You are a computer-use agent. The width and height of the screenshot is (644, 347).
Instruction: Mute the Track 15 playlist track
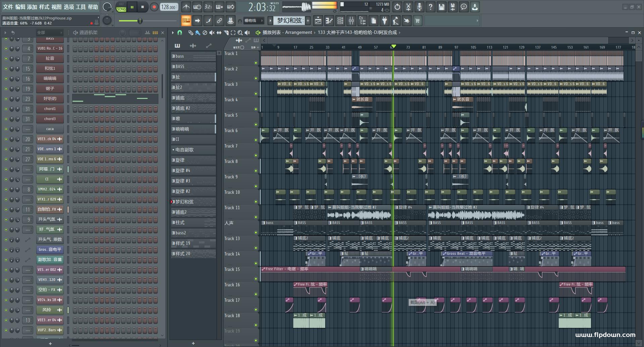pyautogui.click(x=256, y=279)
